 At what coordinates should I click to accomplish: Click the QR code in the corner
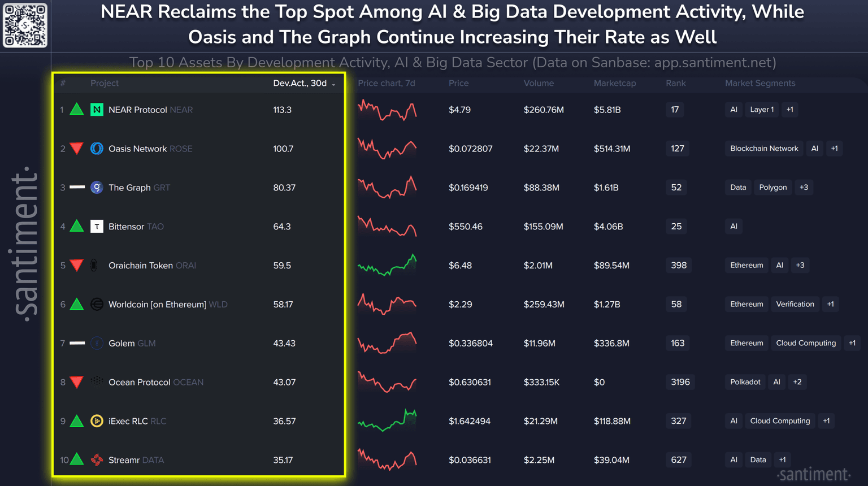click(25, 25)
